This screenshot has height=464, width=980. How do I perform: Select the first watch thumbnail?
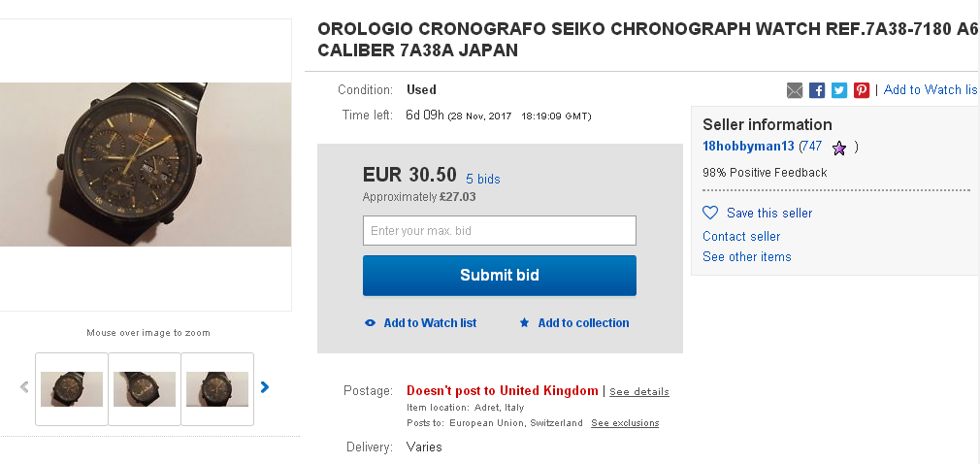point(72,388)
